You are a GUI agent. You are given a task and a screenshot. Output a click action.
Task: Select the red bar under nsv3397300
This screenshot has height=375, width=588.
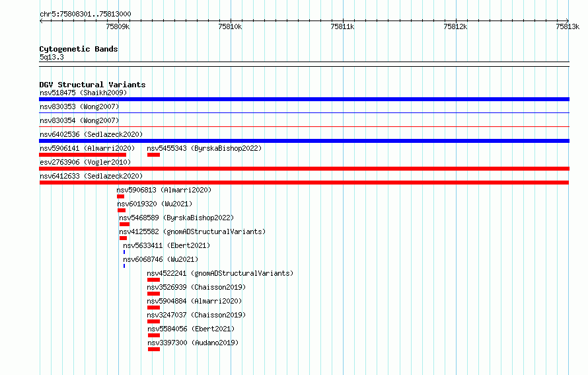pos(154,349)
